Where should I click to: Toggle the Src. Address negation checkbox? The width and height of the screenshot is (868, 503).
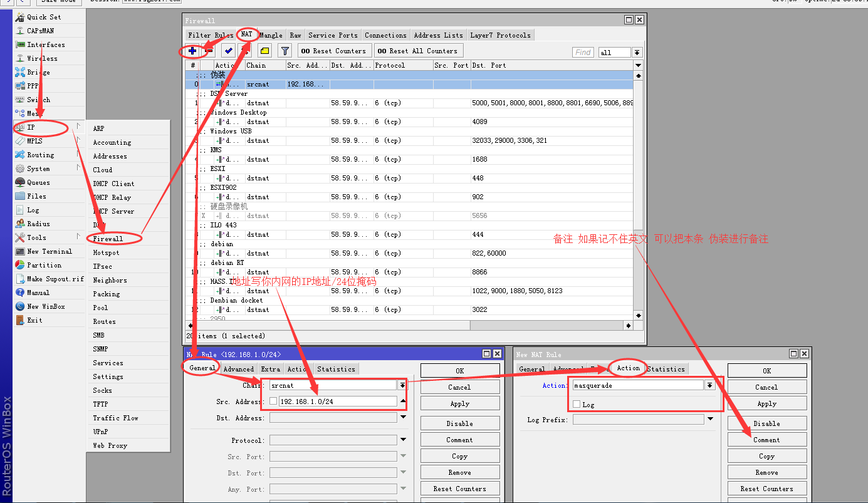click(273, 402)
